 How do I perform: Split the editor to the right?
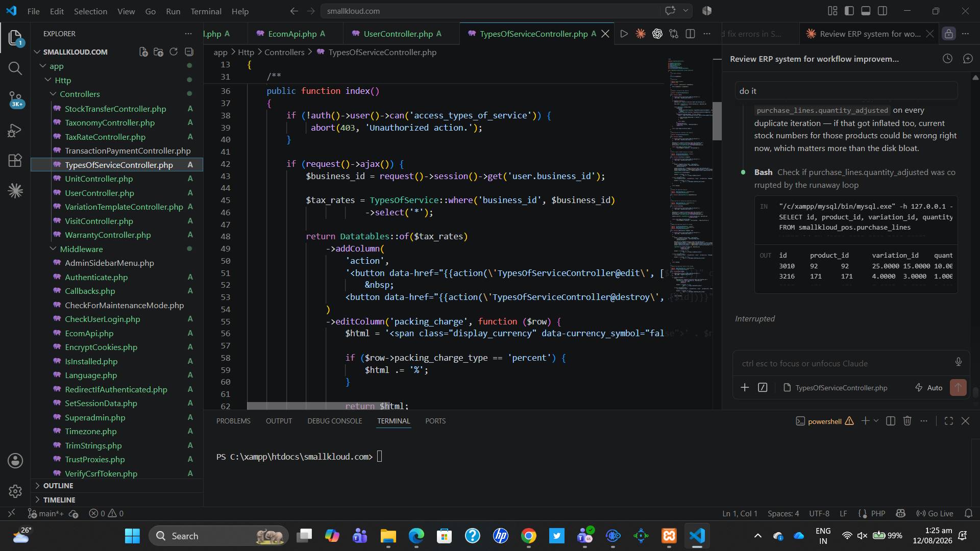coord(690,34)
